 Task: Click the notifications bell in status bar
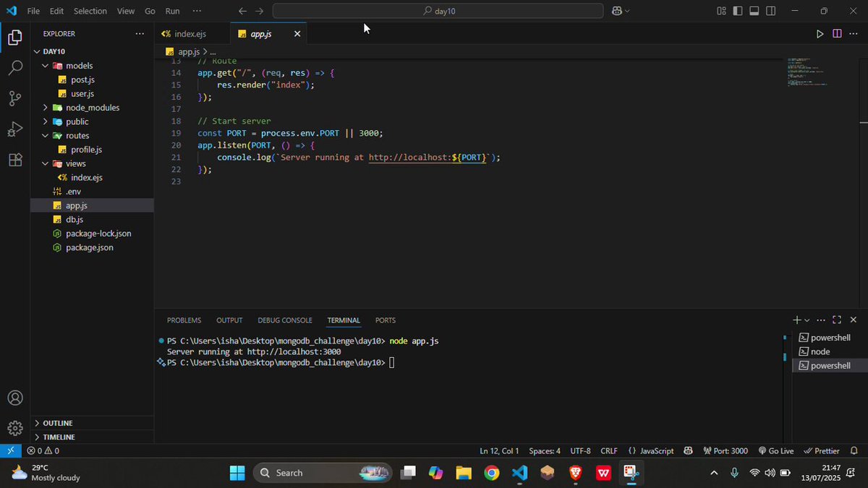(x=854, y=450)
